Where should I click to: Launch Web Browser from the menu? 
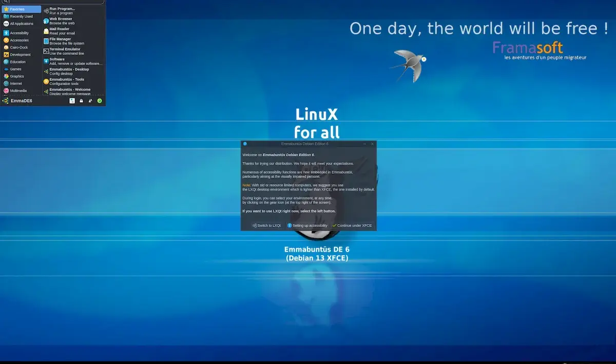tap(73, 21)
